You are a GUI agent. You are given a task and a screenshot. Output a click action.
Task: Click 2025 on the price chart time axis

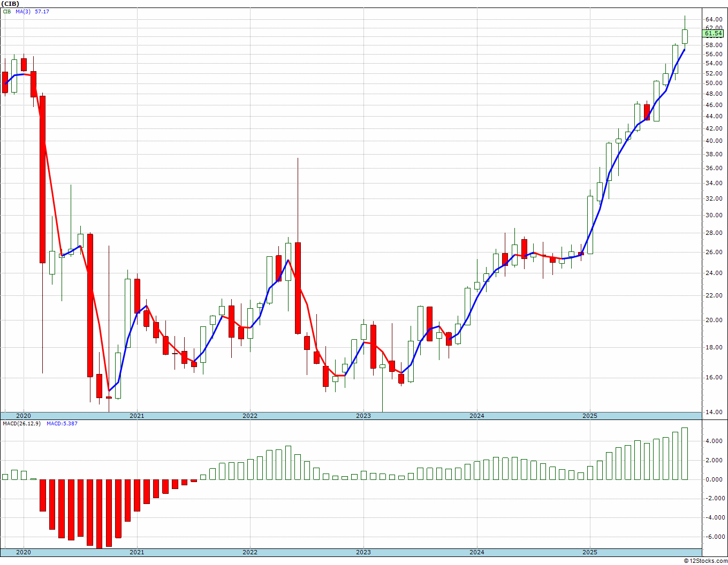tap(590, 416)
